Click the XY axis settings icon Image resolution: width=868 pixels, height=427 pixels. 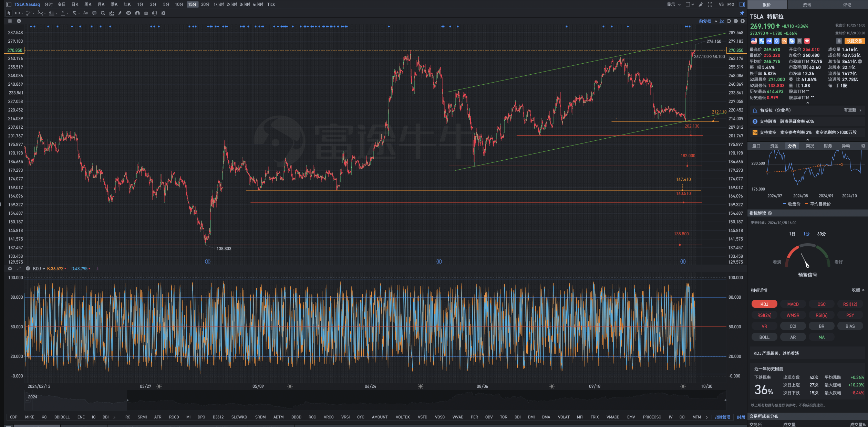722,21
